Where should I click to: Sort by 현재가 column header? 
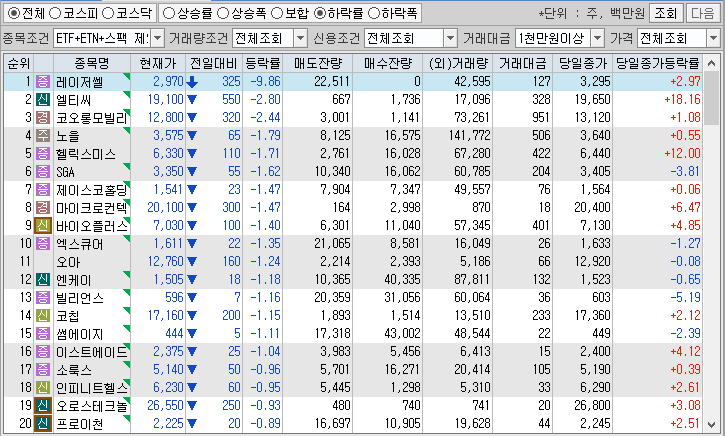(158, 63)
